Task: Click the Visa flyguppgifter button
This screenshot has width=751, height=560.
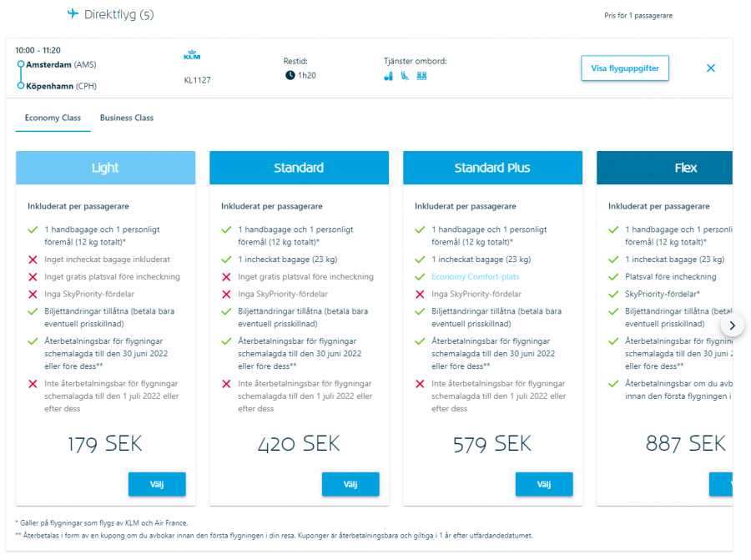Action: click(x=625, y=68)
